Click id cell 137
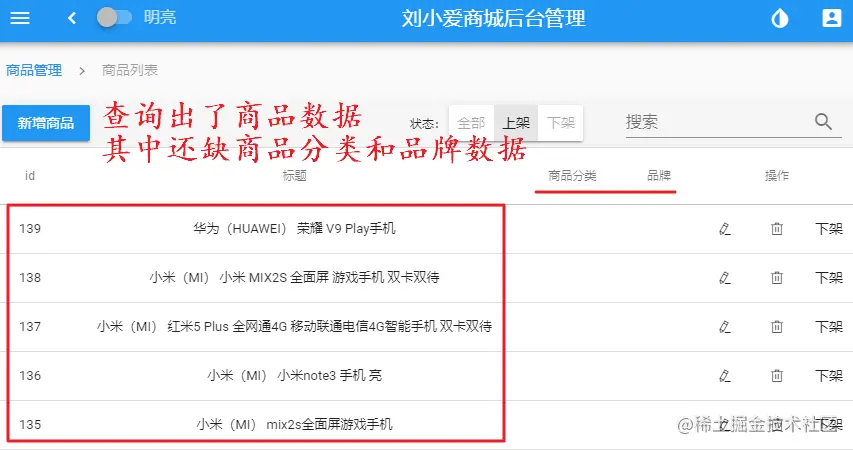Screen dimensions: 853x450 30,326
